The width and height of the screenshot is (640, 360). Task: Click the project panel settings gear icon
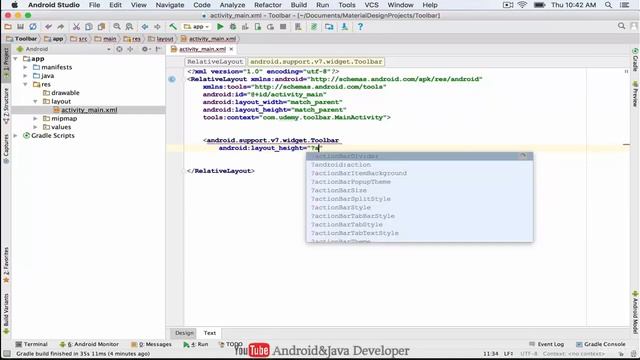(144, 49)
